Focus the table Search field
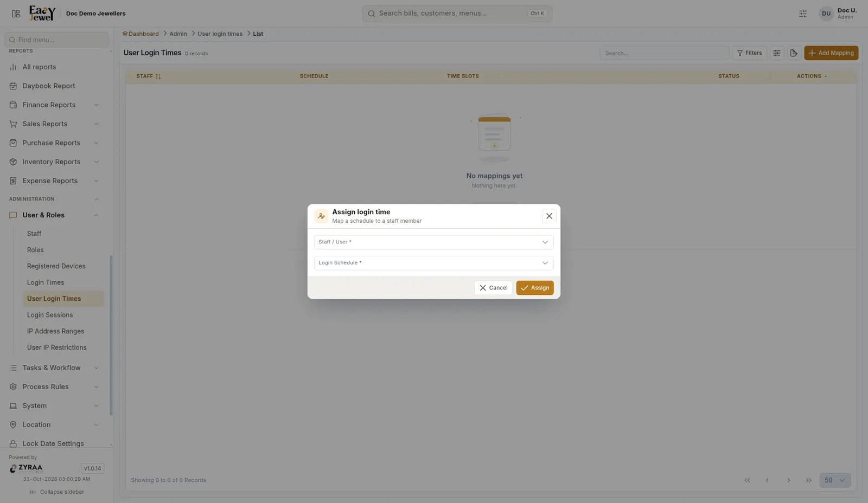Screen dimensions: 868x503 click(x=664, y=53)
